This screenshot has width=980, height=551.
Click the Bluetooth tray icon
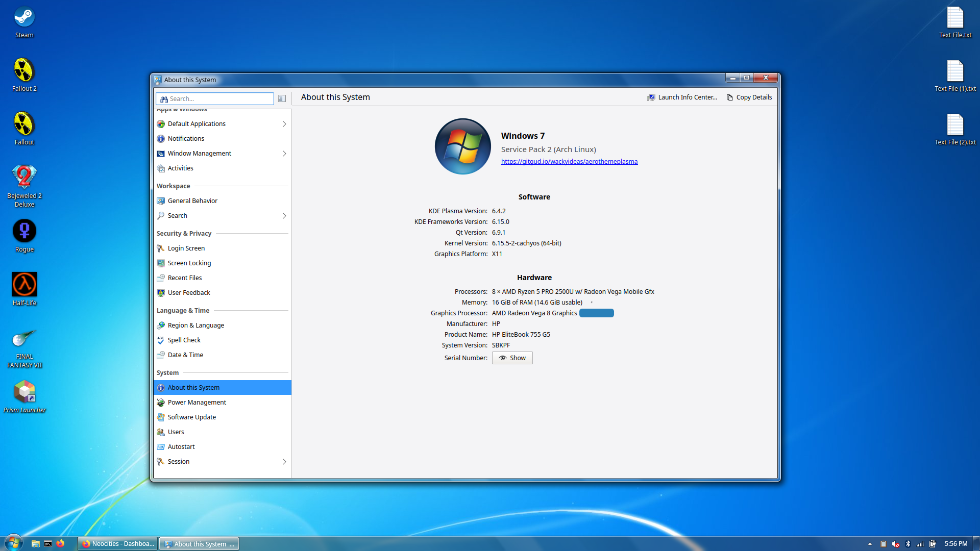[x=908, y=544]
